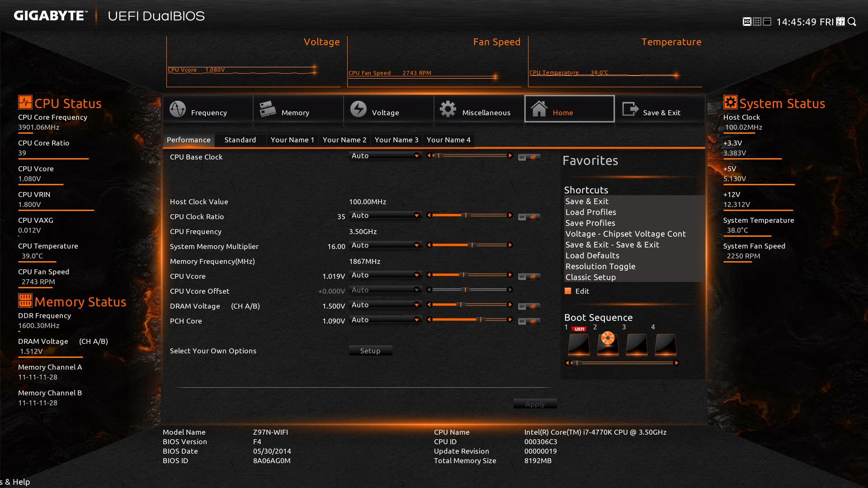Expand the CPU Vcore Auto dropdown
The height and width of the screenshot is (488, 868).
point(417,275)
